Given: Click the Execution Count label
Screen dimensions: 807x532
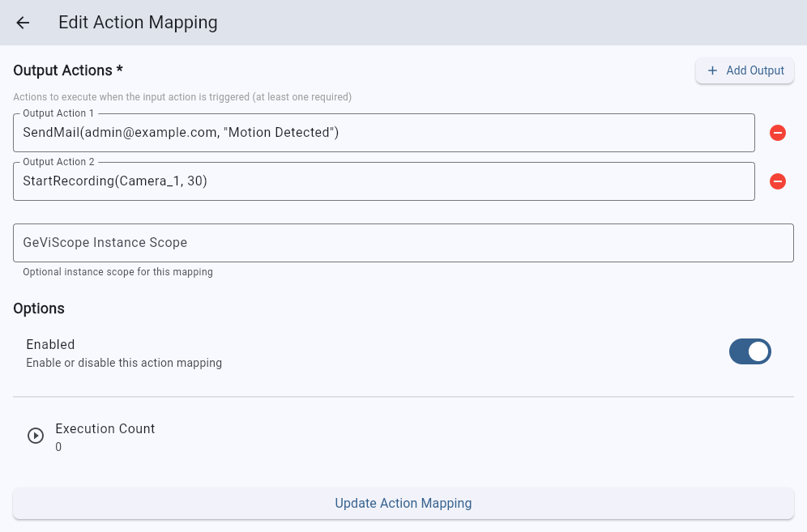Looking at the screenshot, I should (x=105, y=428).
